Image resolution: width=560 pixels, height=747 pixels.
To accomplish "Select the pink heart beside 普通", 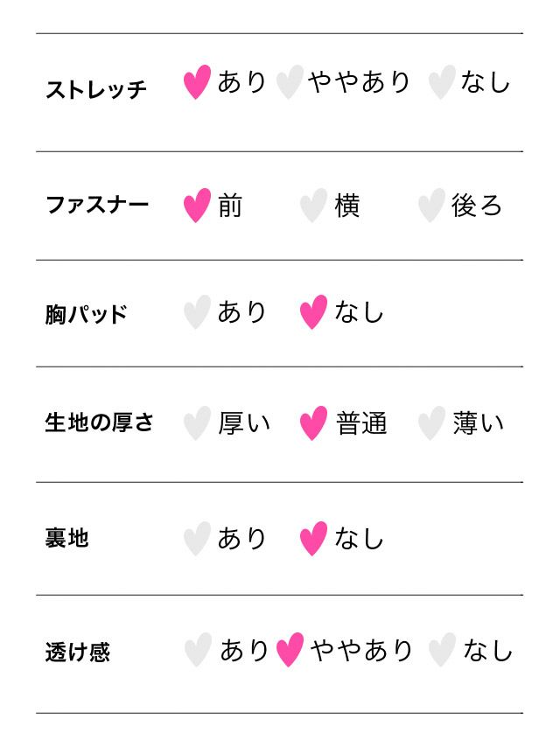I will click(313, 423).
